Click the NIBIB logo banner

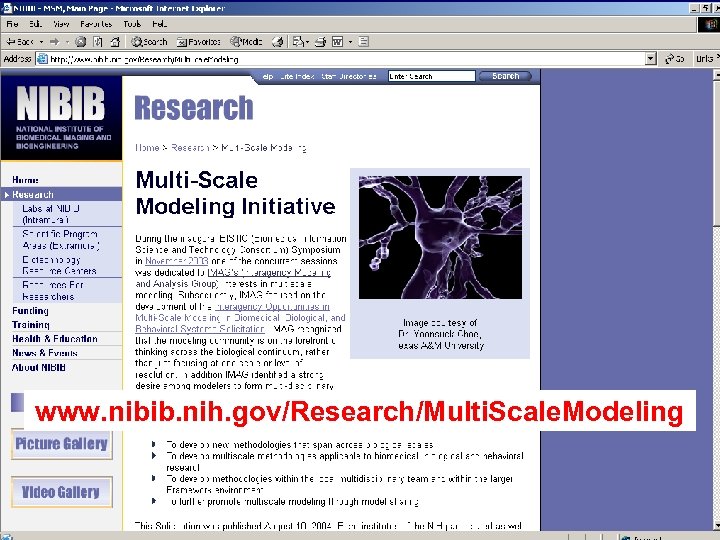(62, 118)
